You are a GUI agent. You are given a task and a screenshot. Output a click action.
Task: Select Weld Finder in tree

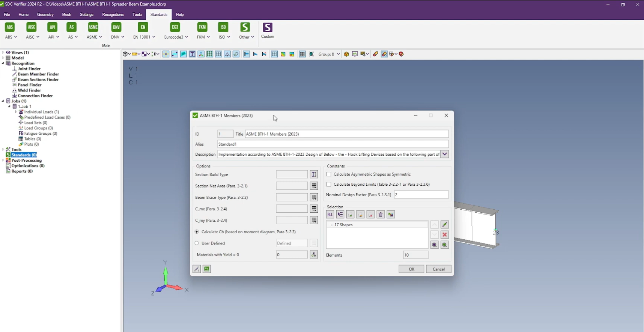[x=29, y=90]
